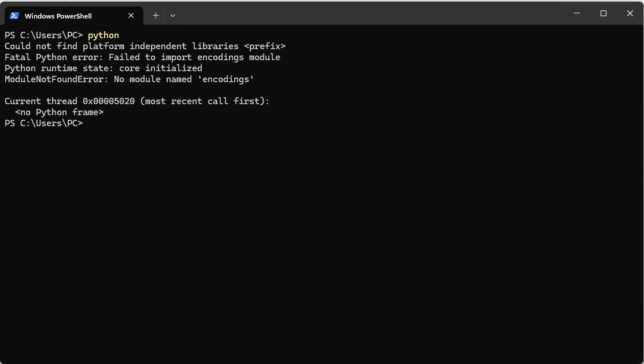Screen dimensions: 644x364
Task: Click the 'Python runtime state' line
Action: (x=103, y=68)
